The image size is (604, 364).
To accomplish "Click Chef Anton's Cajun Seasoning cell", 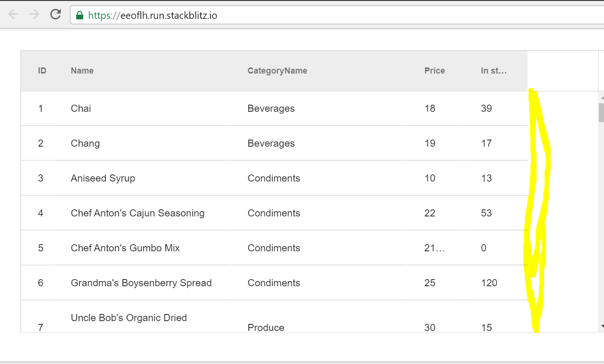I will (138, 213).
